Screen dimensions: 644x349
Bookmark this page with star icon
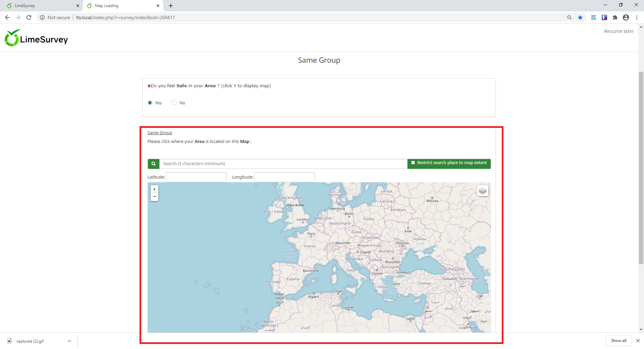click(580, 17)
